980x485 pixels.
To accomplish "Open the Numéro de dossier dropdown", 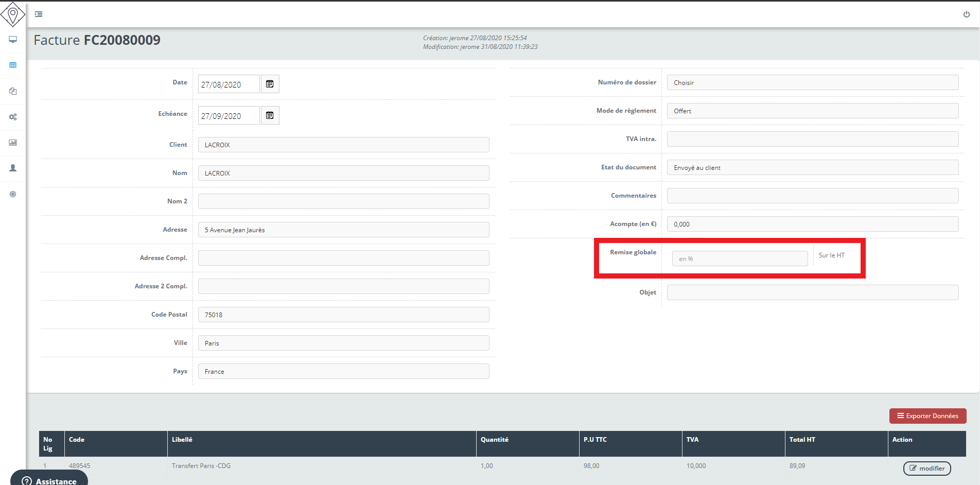I will point(812,83).
